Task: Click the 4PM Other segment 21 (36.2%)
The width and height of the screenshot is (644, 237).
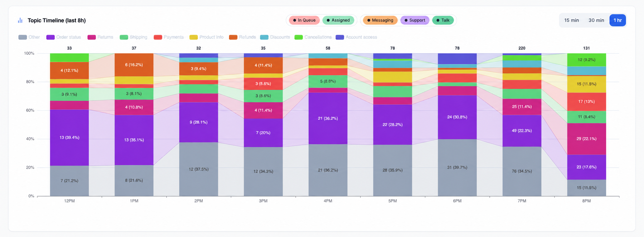Action: click(x=328, y=170)
